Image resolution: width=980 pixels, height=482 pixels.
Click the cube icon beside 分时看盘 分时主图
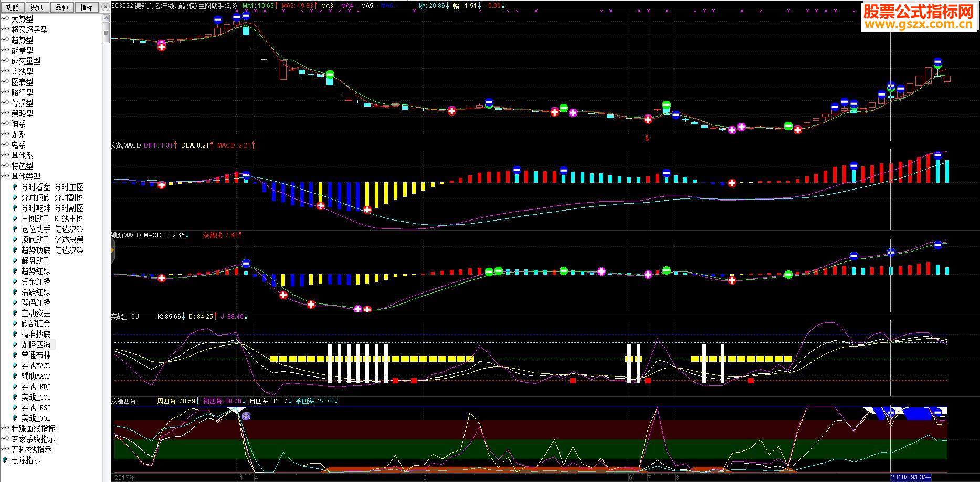pyautogui.click(x=15, y=187)
